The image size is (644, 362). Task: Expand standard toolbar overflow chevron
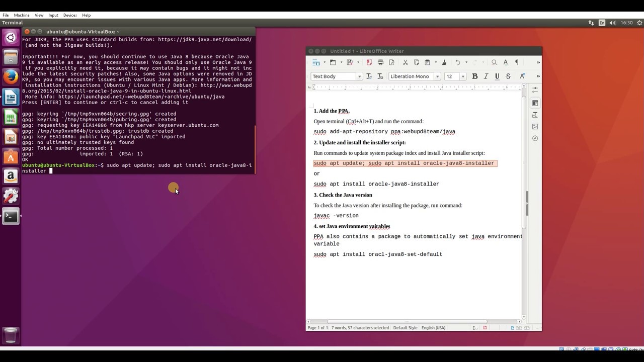tap(538, 62)
